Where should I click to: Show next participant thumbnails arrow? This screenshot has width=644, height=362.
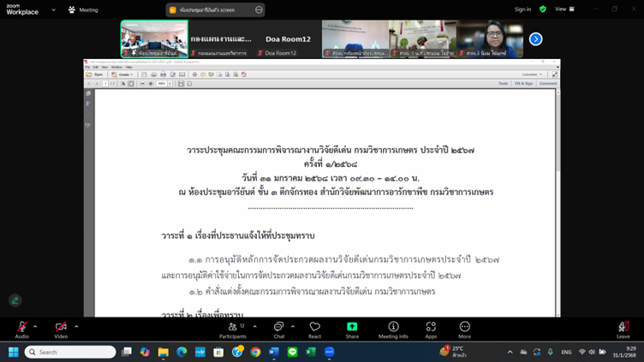tap(535, 39)
